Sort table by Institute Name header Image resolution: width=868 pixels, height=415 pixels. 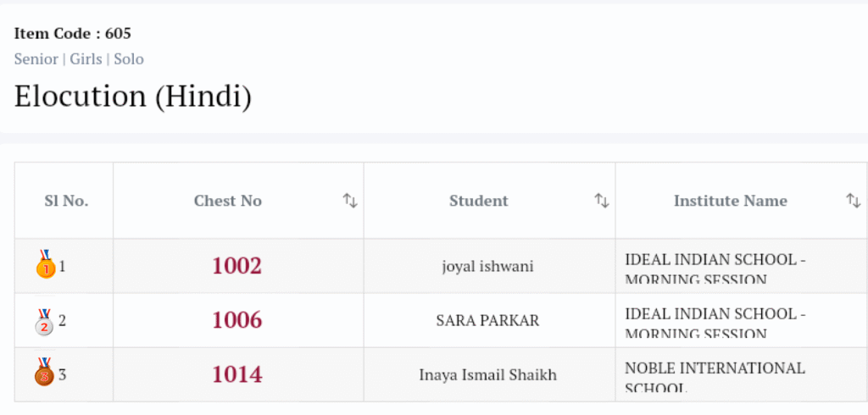731,201
